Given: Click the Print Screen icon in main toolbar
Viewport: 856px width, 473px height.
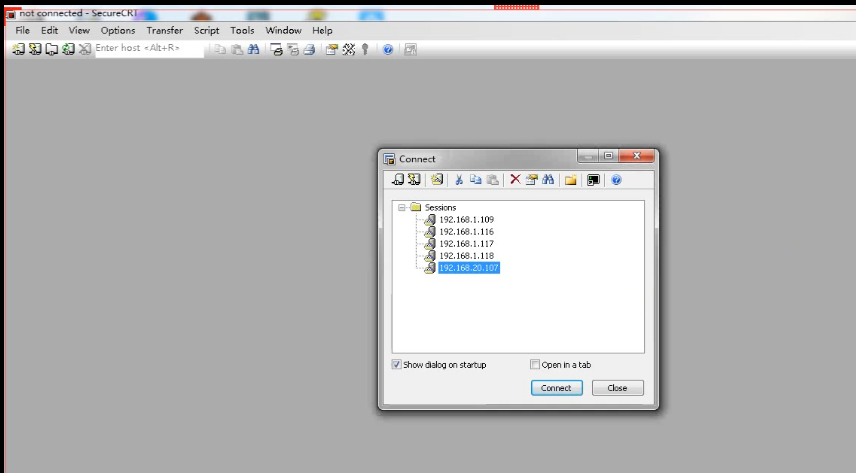Looking at the screenshot, I should pyautogui.click(x=276, y=50).
